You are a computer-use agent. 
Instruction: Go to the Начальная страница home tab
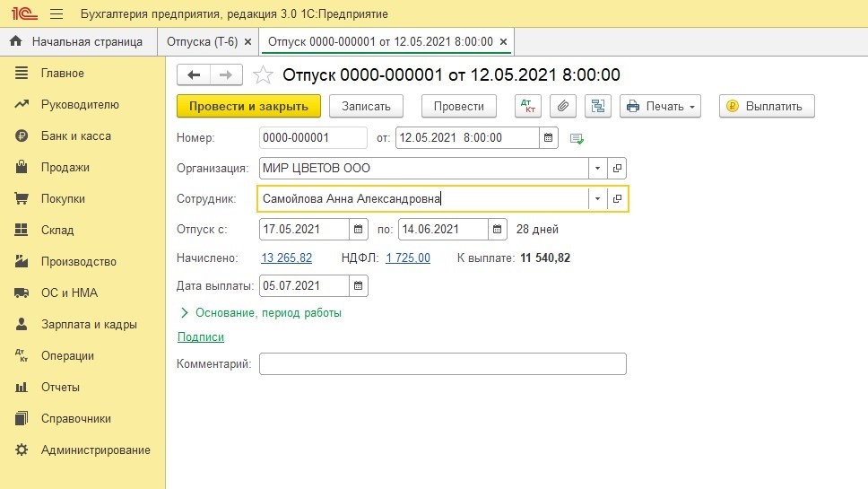click(79, 41)
